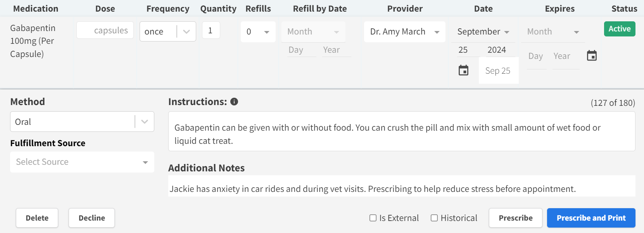Open the Provider dropdown for Dr. Amy March
Image resolution: width=644 pixels, height=233 pixels.
click(404, 31)
